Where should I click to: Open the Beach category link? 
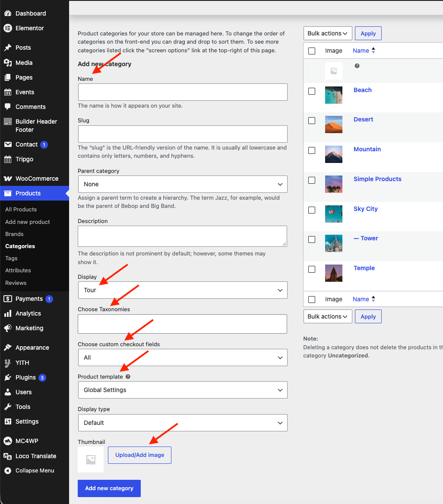click(362, 90)
